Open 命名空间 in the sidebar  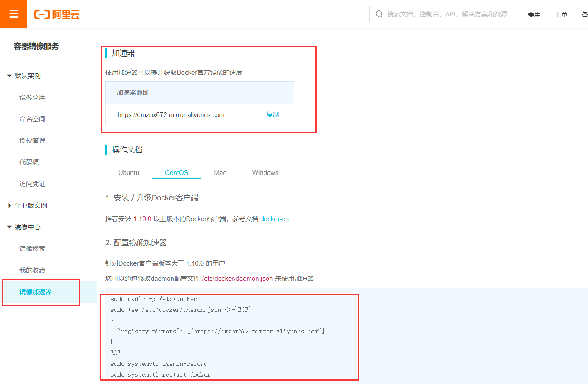click(32, 119)
